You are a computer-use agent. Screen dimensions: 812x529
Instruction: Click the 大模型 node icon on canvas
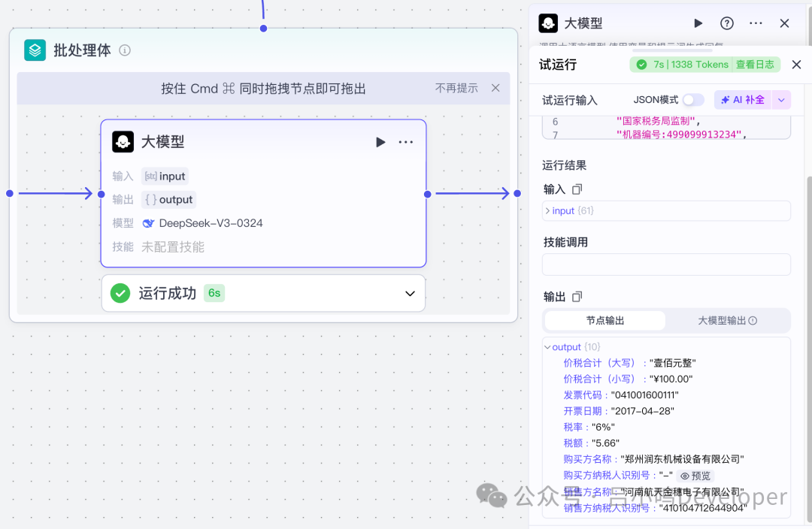coord(123,142)
